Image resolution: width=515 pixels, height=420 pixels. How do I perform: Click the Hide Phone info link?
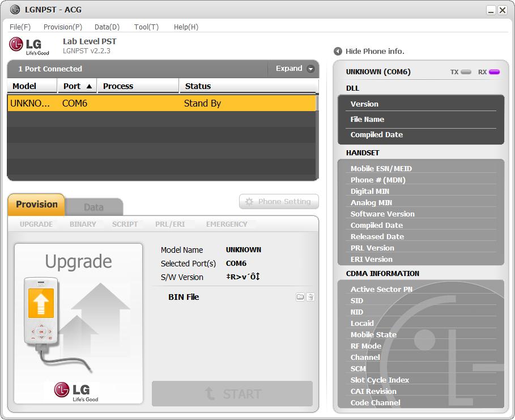(x=374, y=51)
